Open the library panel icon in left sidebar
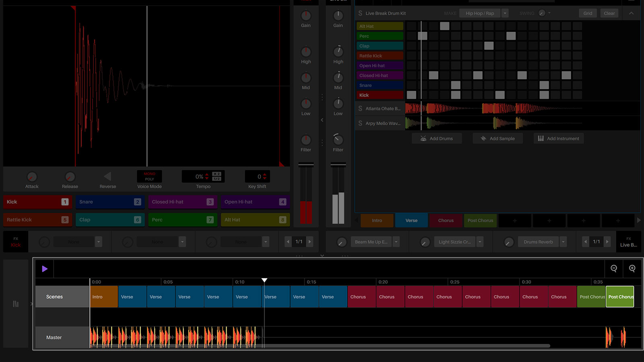This screenshot has width=644, height=362. tap(16, 304)
